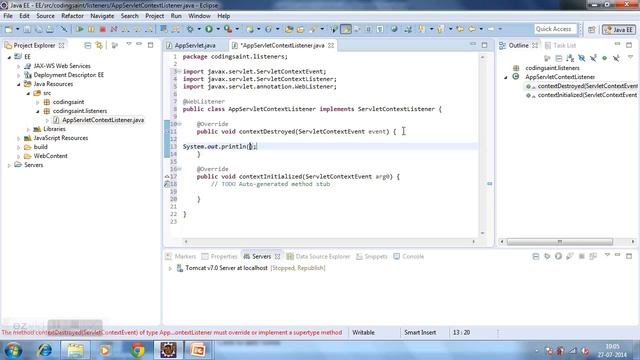Switch to the Snippets tab
Image resolution: width=640 pixels, height=360 pixels.
[x=371, y=256]
